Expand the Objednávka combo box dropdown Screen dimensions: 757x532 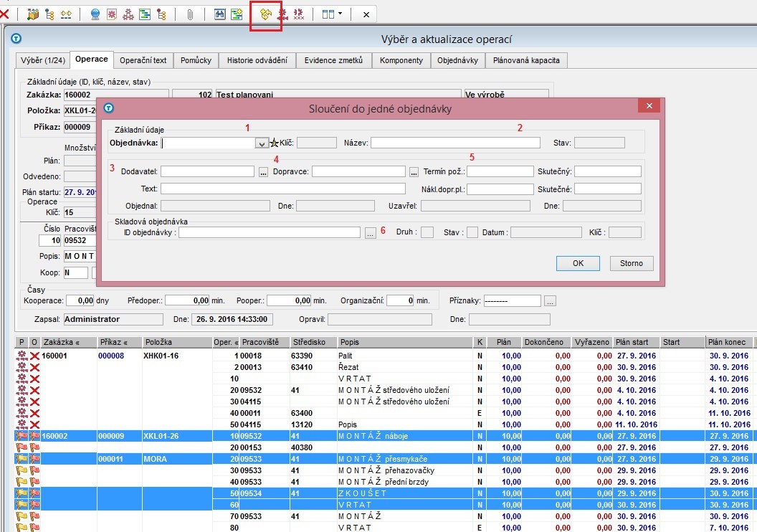pyautogui.click(x=261, y=143)
